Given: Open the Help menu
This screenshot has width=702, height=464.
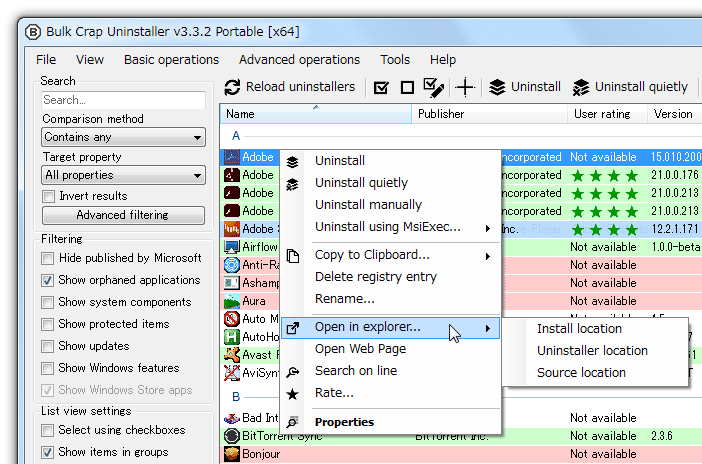Looking at the screenshot, I should point(443,60).
